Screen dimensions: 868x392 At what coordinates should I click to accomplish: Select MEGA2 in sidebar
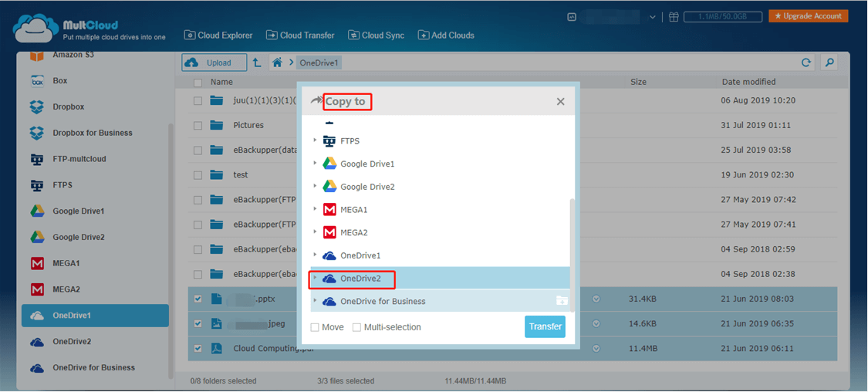pos(95,289)
